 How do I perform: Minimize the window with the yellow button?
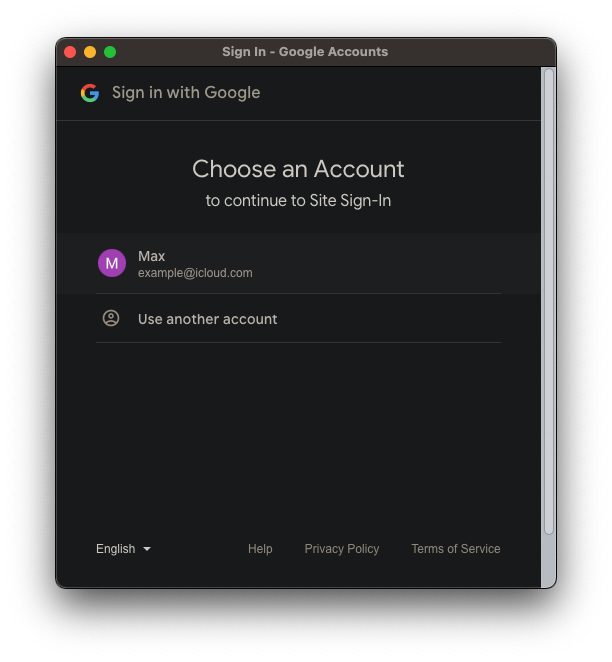tap(90, 52)
